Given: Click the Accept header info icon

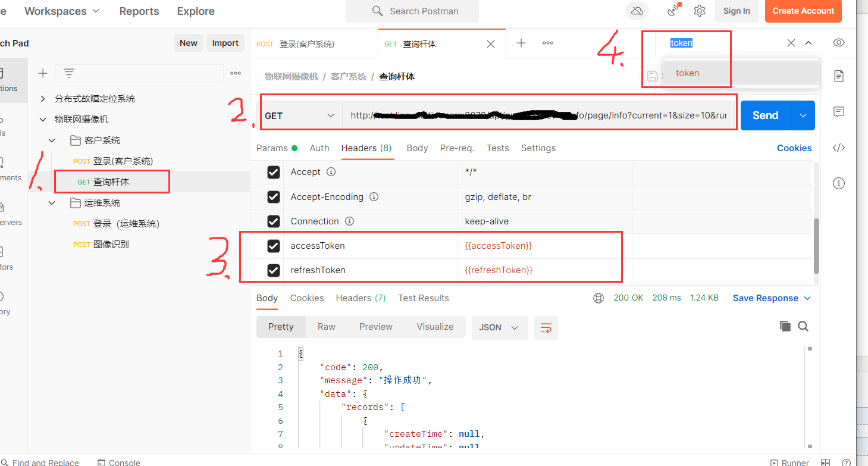Looking at the screenshot, I should pos(331,172).
